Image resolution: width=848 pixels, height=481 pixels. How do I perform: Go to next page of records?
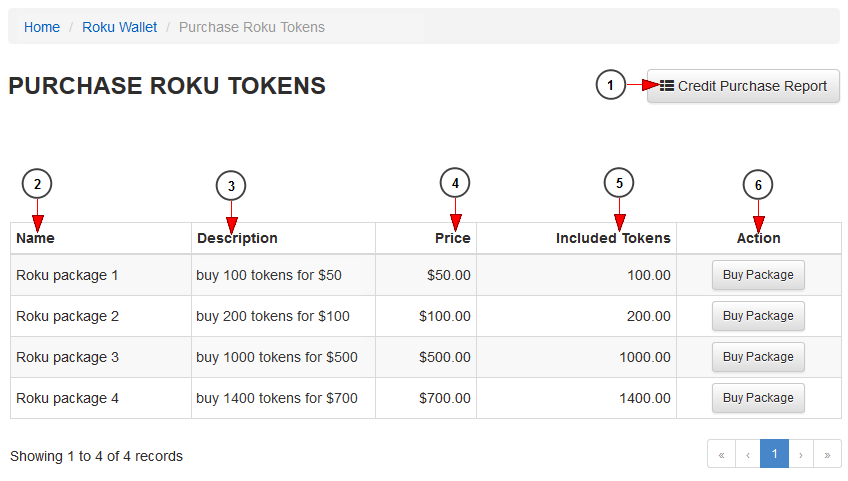(x=801, y=454)
